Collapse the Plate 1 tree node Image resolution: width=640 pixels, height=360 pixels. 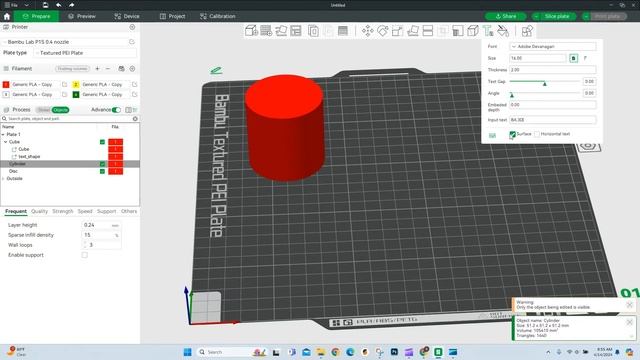click(x=3, y=134)
